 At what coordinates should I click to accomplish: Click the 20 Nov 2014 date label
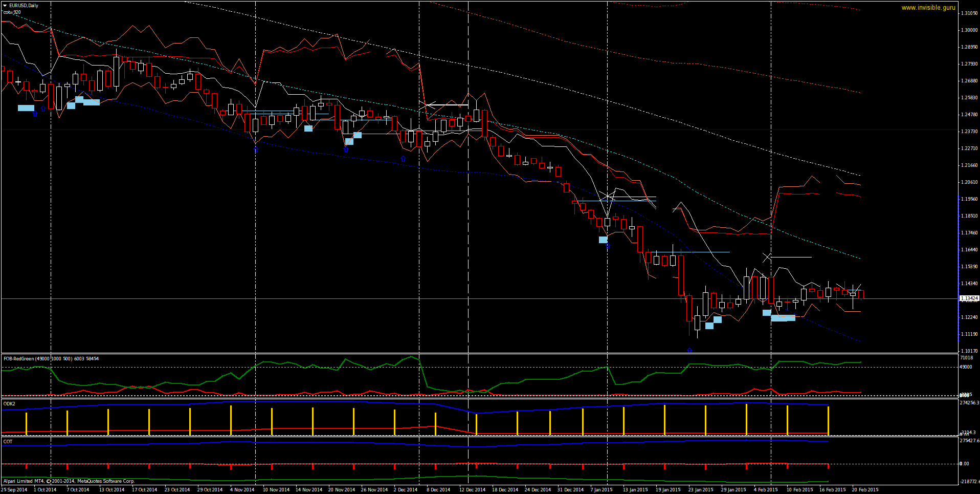point(341,490)
